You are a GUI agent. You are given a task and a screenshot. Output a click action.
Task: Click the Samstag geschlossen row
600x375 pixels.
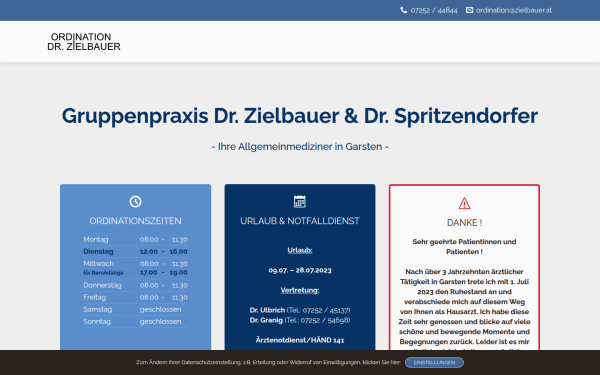pos(135,310)
